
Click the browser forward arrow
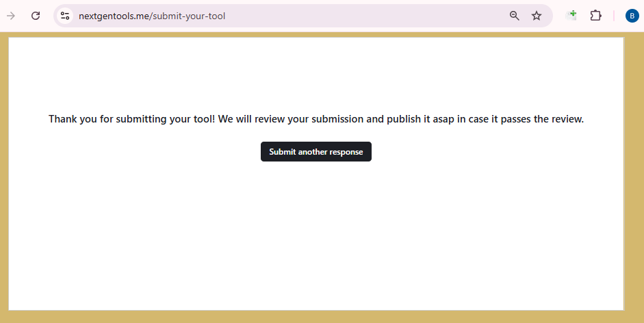11,16
